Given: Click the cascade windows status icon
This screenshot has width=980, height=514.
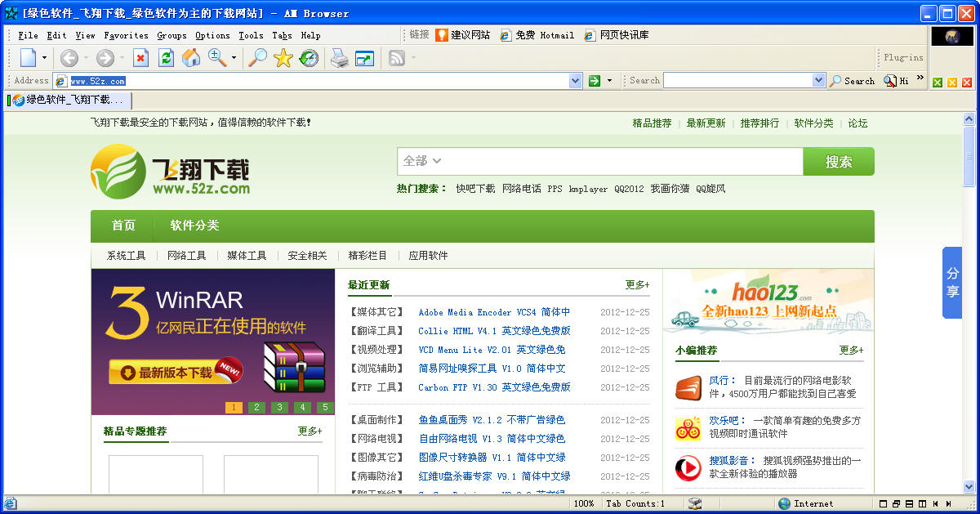Looking at the screenshot, I should pyautogui.click(x=896, y=503).
